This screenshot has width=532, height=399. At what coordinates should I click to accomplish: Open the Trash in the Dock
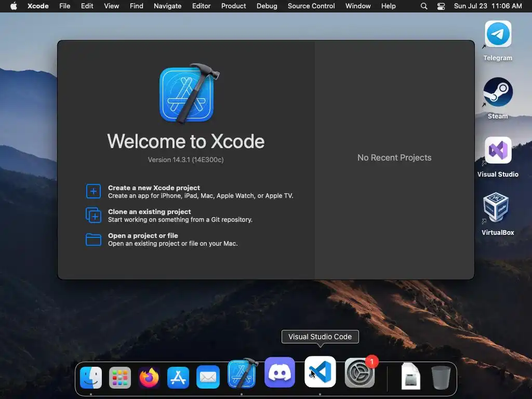441,377
